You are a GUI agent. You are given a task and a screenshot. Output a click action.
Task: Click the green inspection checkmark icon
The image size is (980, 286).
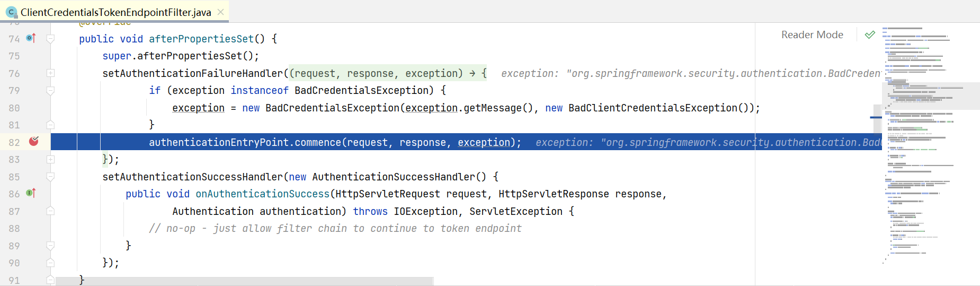[870, 34]
